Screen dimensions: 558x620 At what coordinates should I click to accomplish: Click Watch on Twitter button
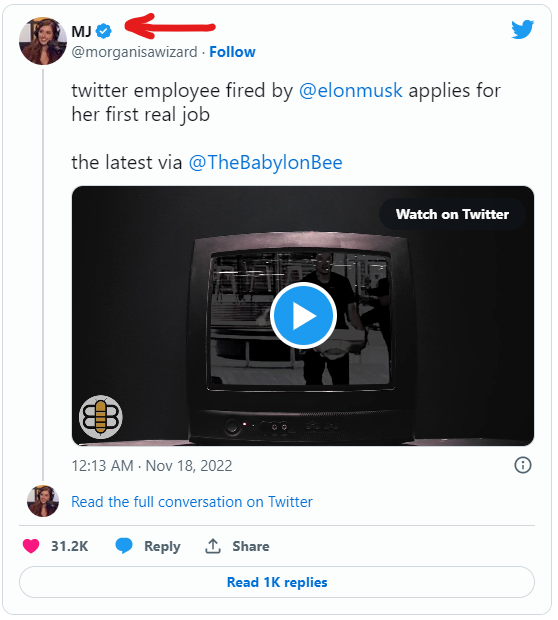pos(452,214)
